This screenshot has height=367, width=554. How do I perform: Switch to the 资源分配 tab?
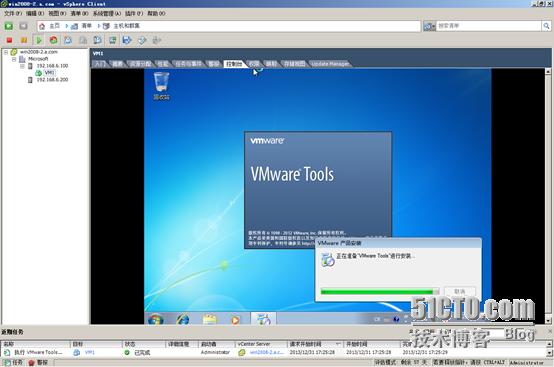(x=140, y=64)
